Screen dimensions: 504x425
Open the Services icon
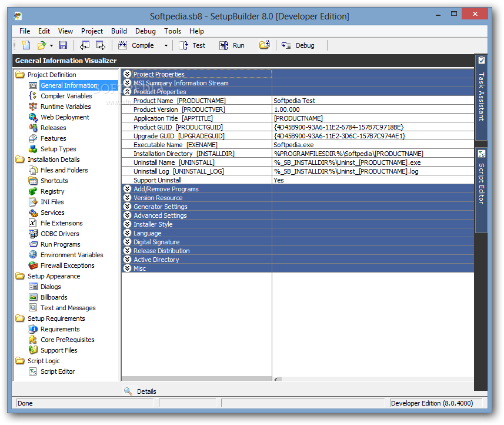tap(33, 213)
